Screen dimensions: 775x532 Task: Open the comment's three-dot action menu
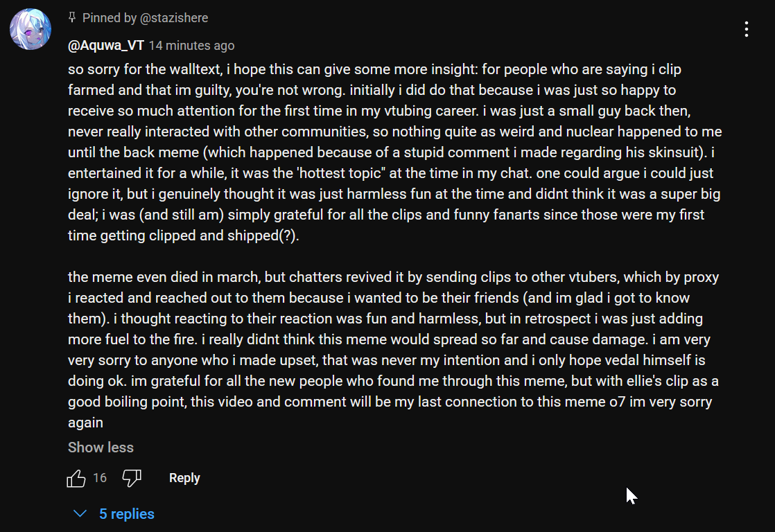tap(746, 29)
